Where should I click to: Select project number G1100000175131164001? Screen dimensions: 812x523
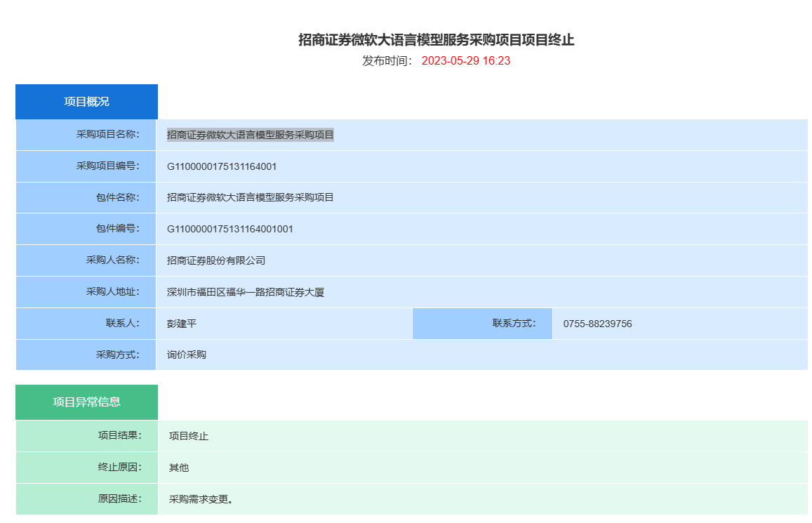(x=221, y=166)
